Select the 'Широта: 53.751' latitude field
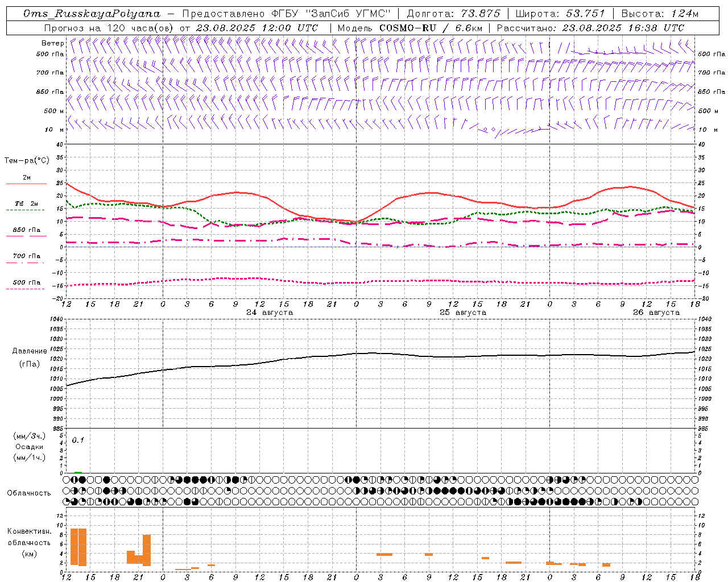This screenshot has height=582, width=728. (560, 14)
